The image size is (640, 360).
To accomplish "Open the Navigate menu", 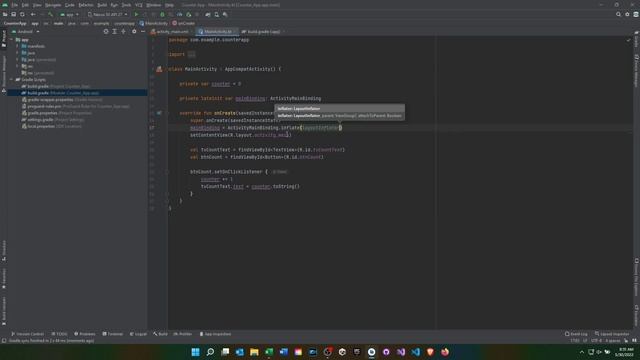I will pos(53,5).
